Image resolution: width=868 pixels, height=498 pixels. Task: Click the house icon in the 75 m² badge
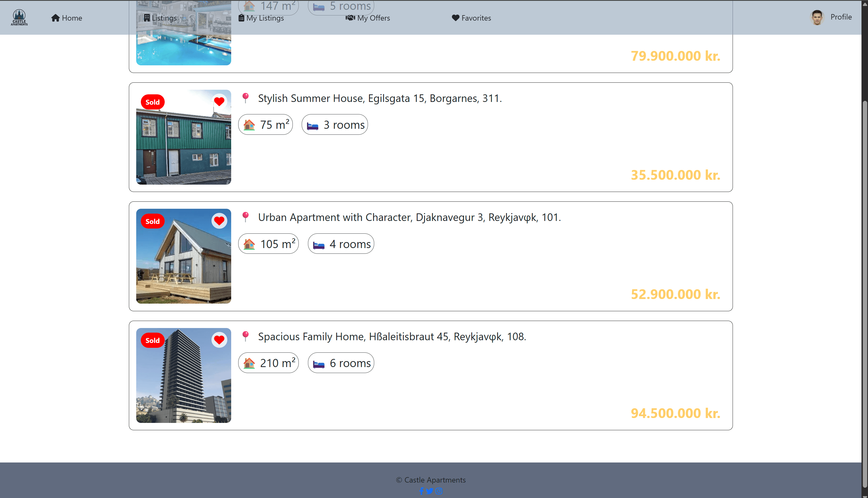[249, 125]
